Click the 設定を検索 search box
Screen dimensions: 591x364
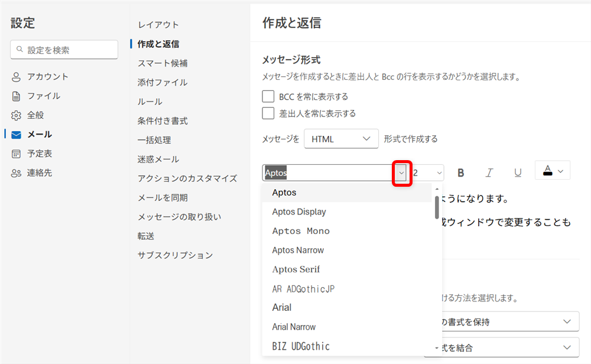coord(64,50)
